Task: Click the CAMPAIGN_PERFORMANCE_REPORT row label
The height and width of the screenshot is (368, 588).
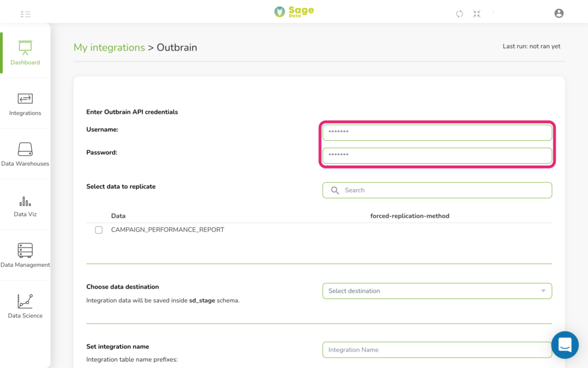Action: [168, 230]
